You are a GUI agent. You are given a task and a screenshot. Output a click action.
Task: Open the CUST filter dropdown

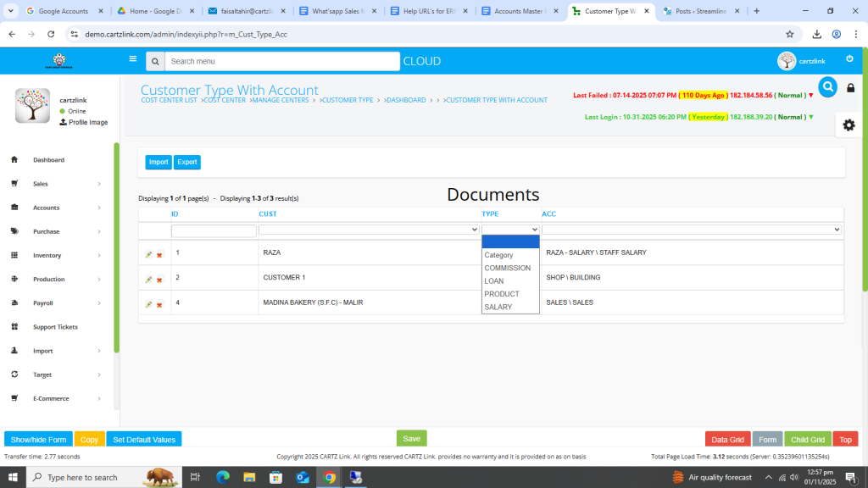[369, 230]
